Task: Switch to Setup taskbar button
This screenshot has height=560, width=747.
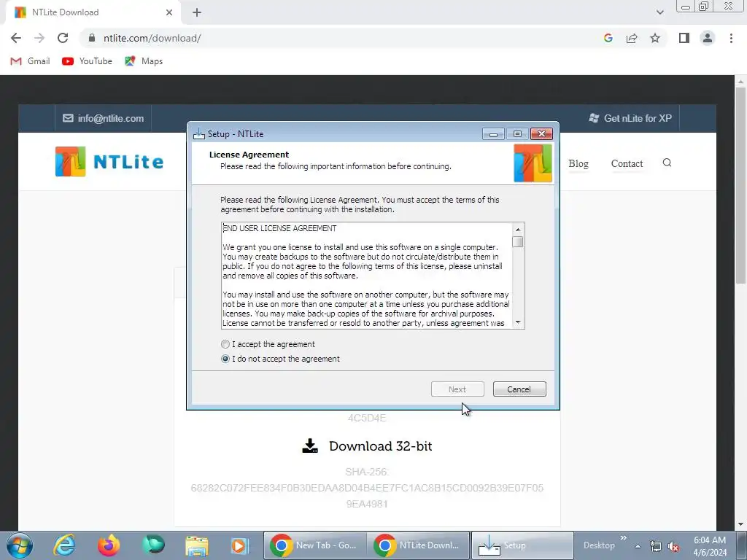Action: [522, 545]
